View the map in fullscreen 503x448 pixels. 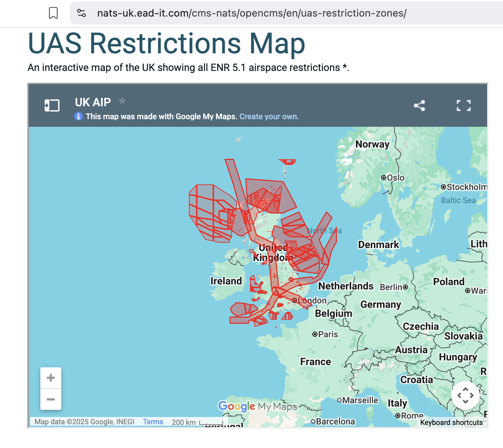click(464, 106)
